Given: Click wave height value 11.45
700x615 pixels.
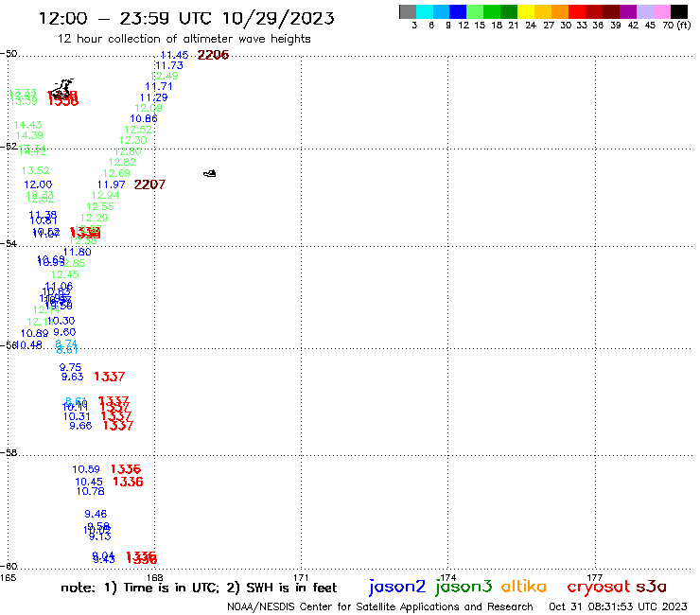Looking at the screenshot, I should click(175, 55).
